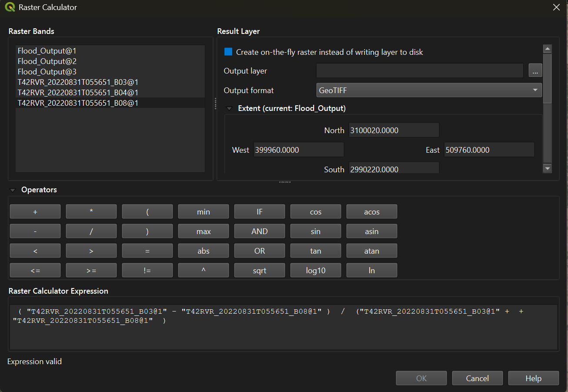Select the B08@1 raster band
Viewport: 568px width, 392px height.
[110, 103]
